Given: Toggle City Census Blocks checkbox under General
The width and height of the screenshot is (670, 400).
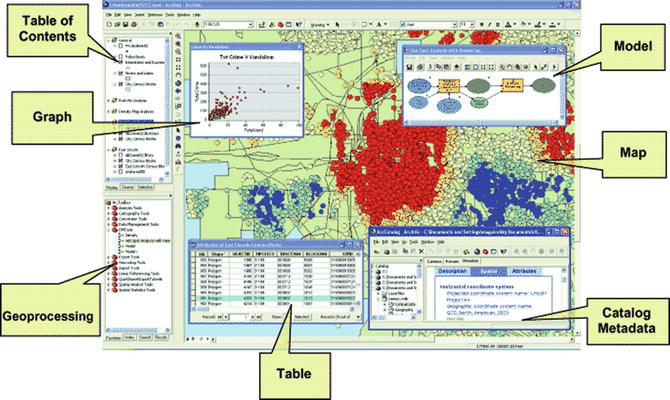Looking at the screenshot, I should tap(120, 84).
